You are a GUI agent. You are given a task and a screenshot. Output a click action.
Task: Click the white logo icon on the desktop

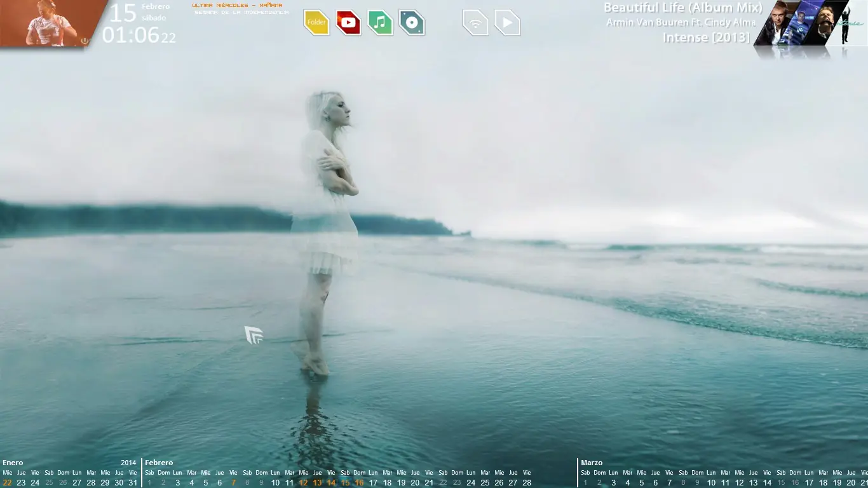coord(254,335)
